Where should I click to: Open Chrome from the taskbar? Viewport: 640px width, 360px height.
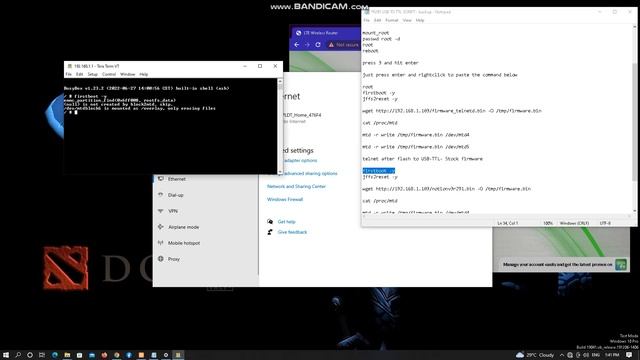pyautogui.click(x=116, y=355)
